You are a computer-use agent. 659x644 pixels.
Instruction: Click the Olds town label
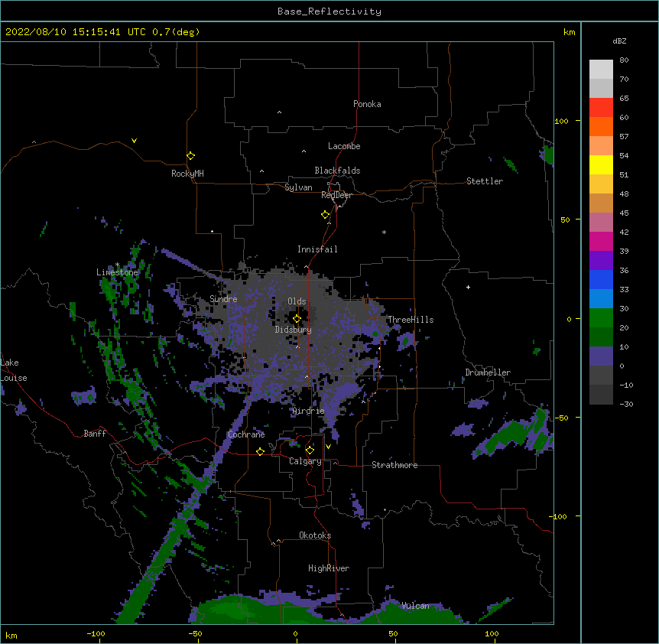[297, 301]
